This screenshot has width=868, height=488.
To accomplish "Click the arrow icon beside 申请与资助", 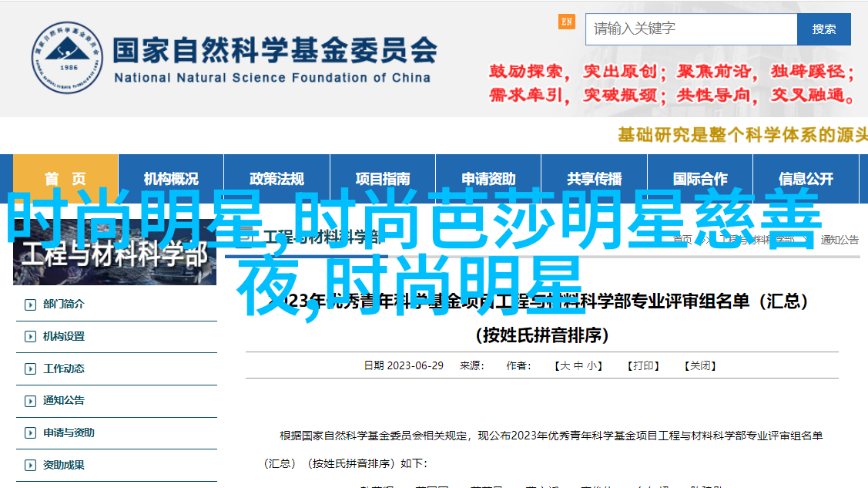I will point(30,433).
